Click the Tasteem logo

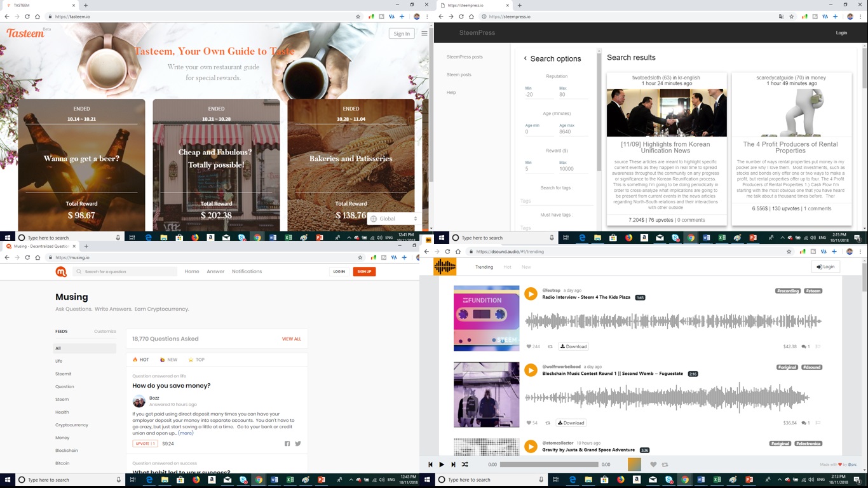click(x=25, y=32)
